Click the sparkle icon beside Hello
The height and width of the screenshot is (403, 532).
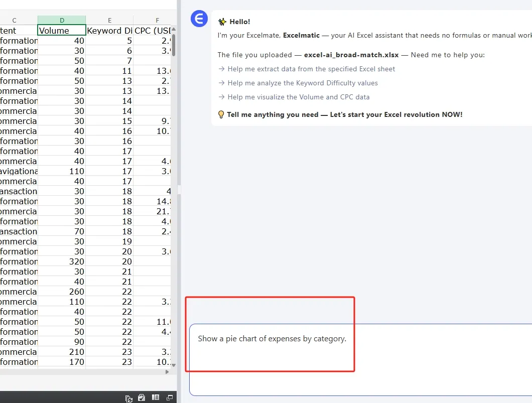coord(222,22)
